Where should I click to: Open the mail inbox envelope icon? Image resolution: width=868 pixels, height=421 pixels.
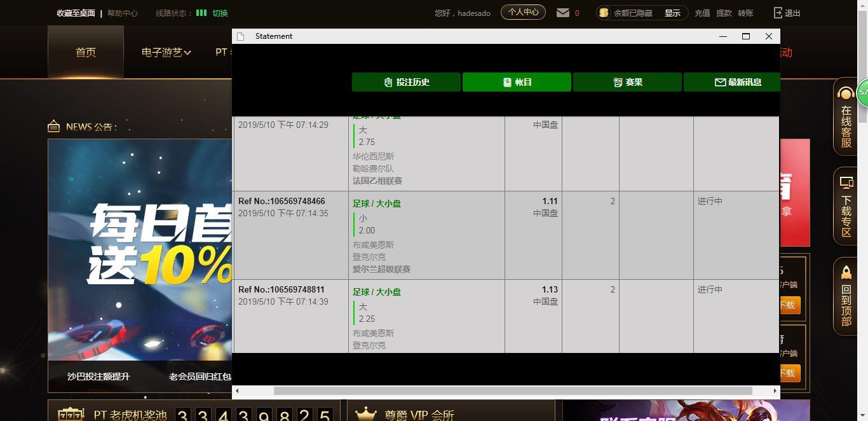coord(563,13)
